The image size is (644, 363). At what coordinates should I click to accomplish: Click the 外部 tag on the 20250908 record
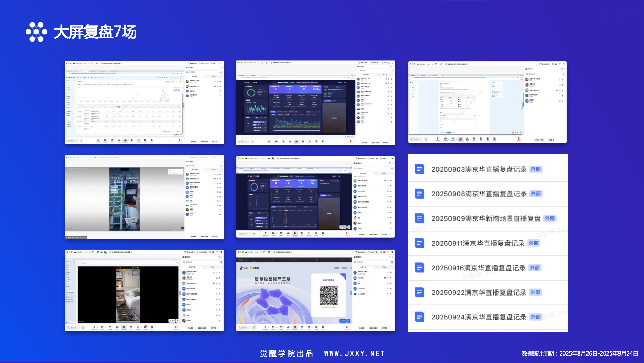(536, 194)
